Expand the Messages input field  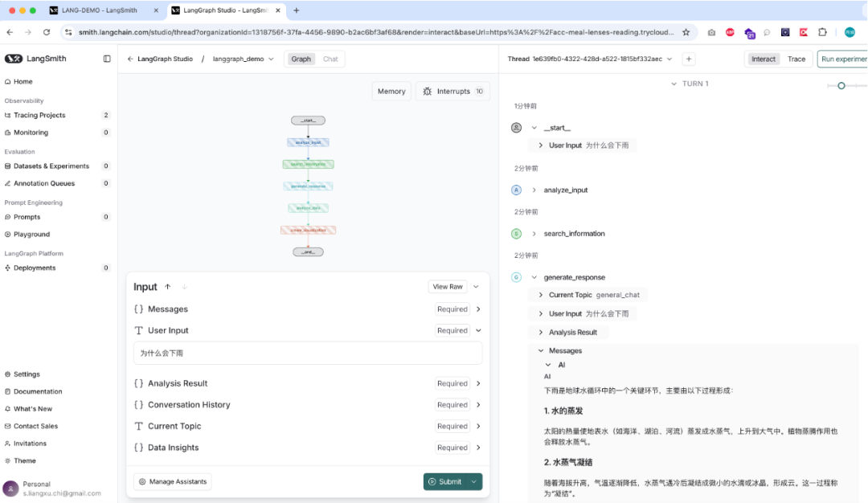coord(478,309)
